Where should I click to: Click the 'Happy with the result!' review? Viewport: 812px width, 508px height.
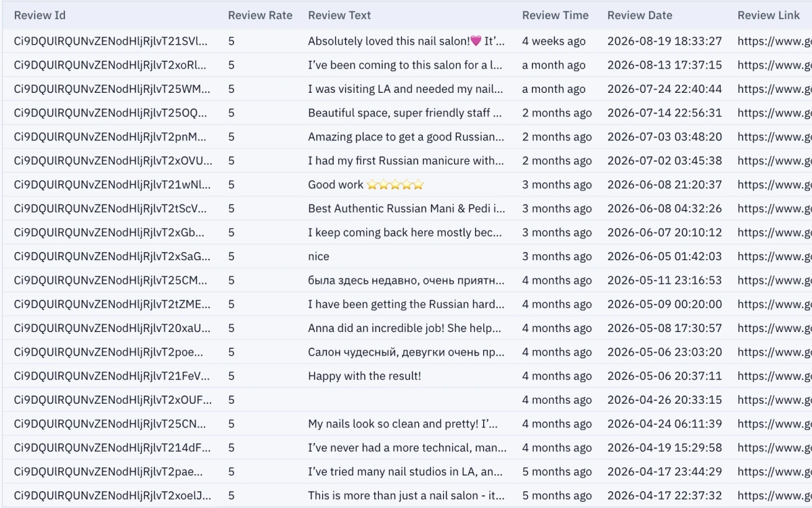[x=364, y=376]
